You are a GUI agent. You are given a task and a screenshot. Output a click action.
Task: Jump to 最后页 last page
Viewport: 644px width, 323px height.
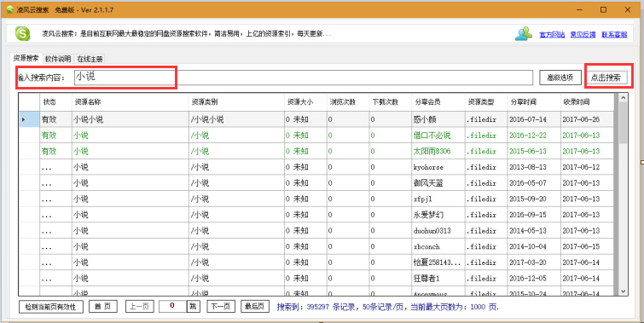255,306
